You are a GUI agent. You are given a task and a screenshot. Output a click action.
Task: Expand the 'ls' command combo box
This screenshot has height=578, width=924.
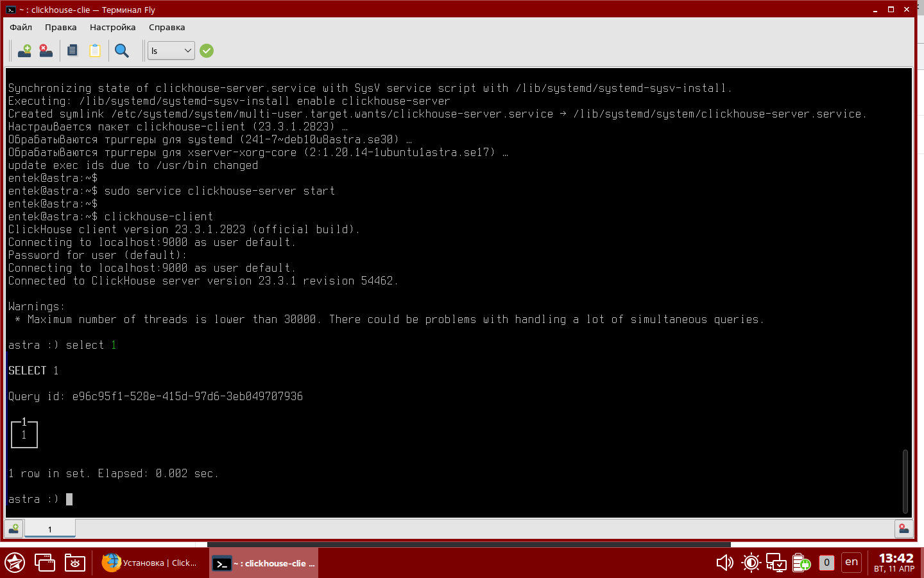pyautogui.click(x=171, y=51)
